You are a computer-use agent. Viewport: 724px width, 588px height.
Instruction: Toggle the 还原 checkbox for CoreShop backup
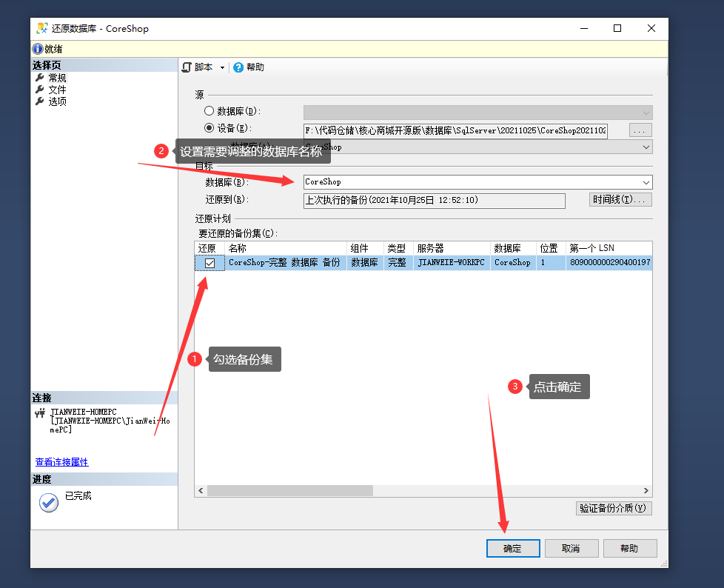[210, 263]
